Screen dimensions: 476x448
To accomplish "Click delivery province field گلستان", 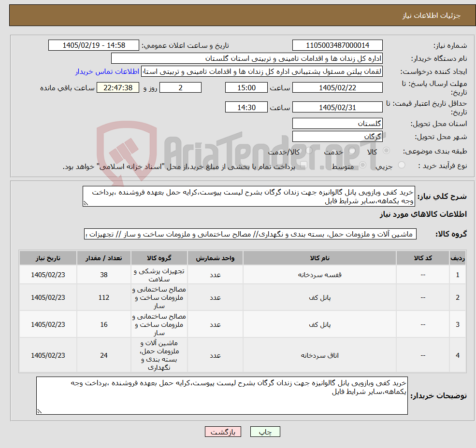I will 337,124.
